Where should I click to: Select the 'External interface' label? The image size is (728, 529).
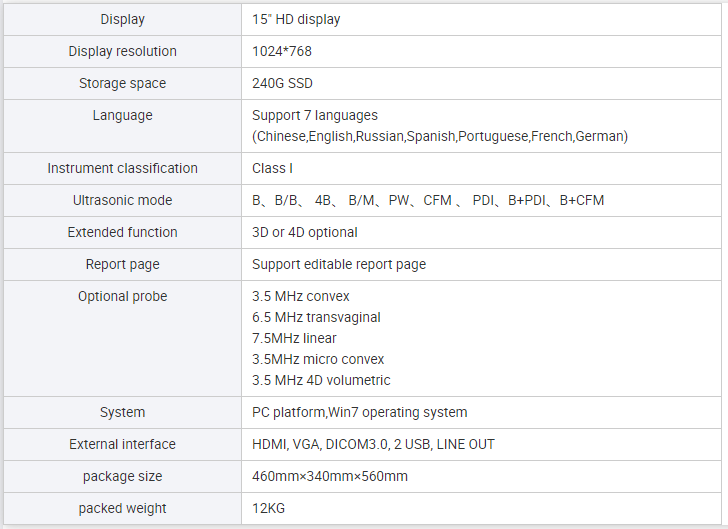(123, 444)
